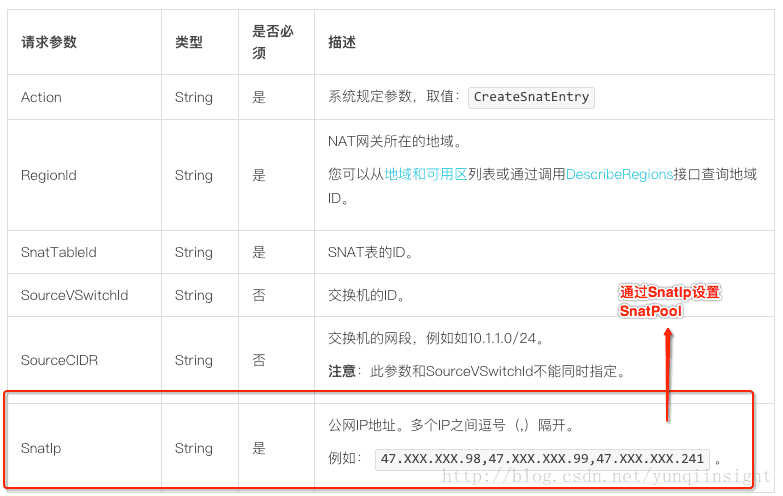Select the SnatIp parameter name
This screenshot has width=783, height=496.
click(x=41, y=448)
